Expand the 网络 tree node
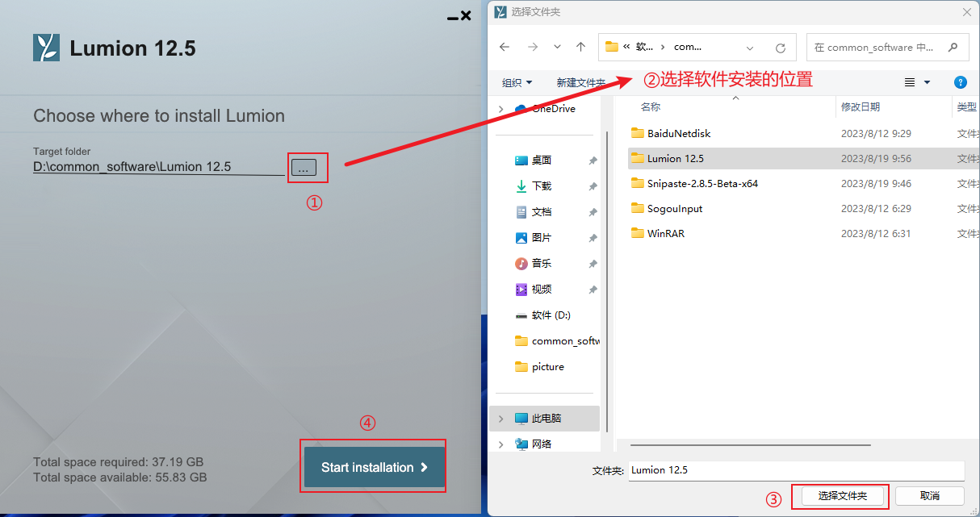The height and width of the screenshot is (517, 980). click(501, 444)
